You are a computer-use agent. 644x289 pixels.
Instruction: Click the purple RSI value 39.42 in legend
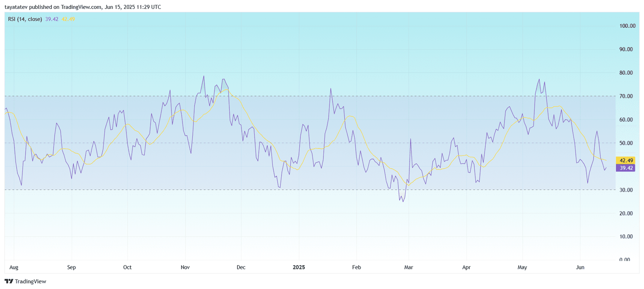pyautogui.click(x=52, y=19)
